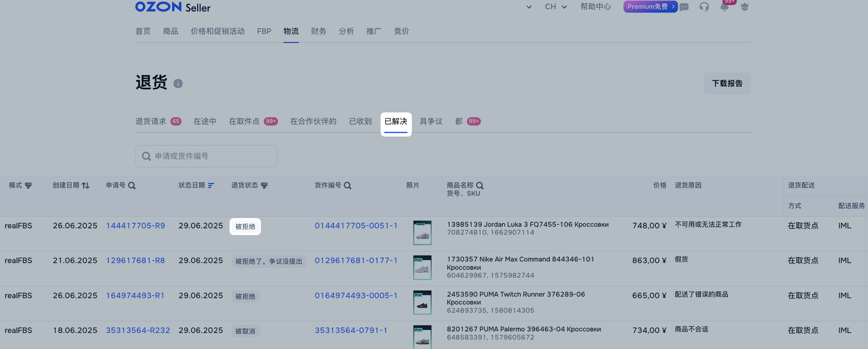Open notifications bell with 99+ badge
This screenshot has height=349, width=868.
pyautogui.click(x=725, y=6)
